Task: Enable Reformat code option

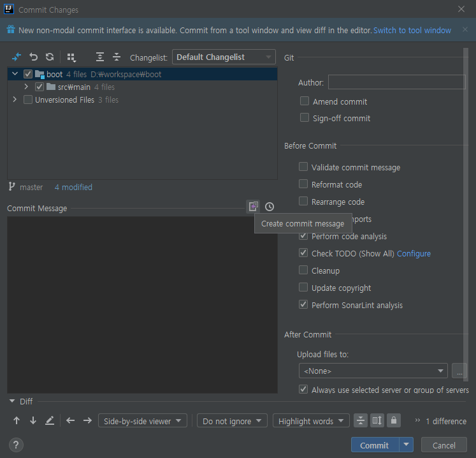Action: click(303, 184)
